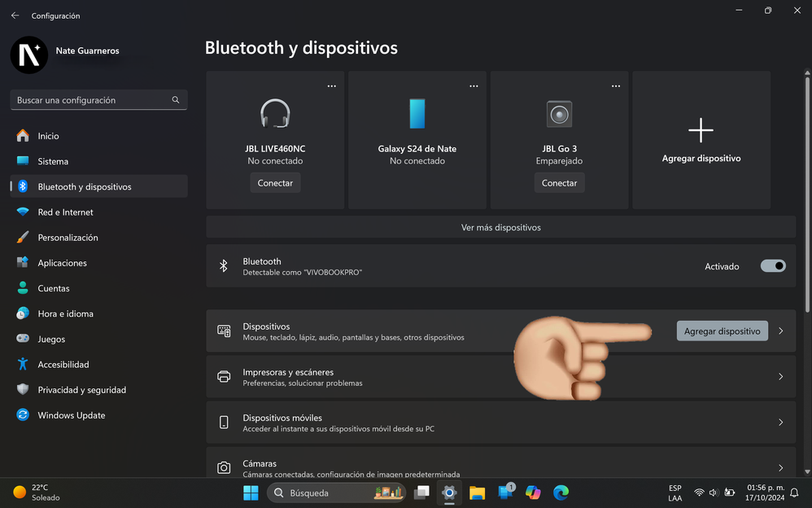The width and height of the screenshot is (812, 508).
Task: Open Microsoft Edge from the taskbar
Action: pyautogui.click(x=561, y=493)
